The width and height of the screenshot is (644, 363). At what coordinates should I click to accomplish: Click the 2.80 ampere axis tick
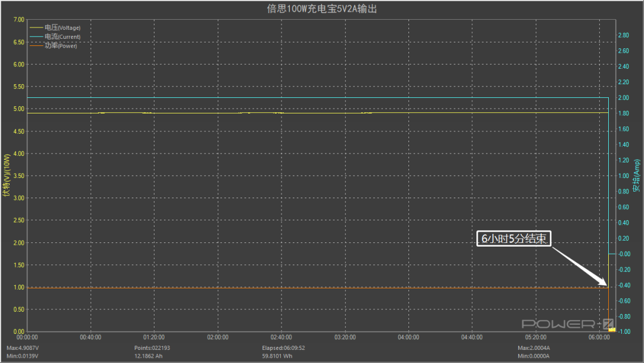(624, 35)
